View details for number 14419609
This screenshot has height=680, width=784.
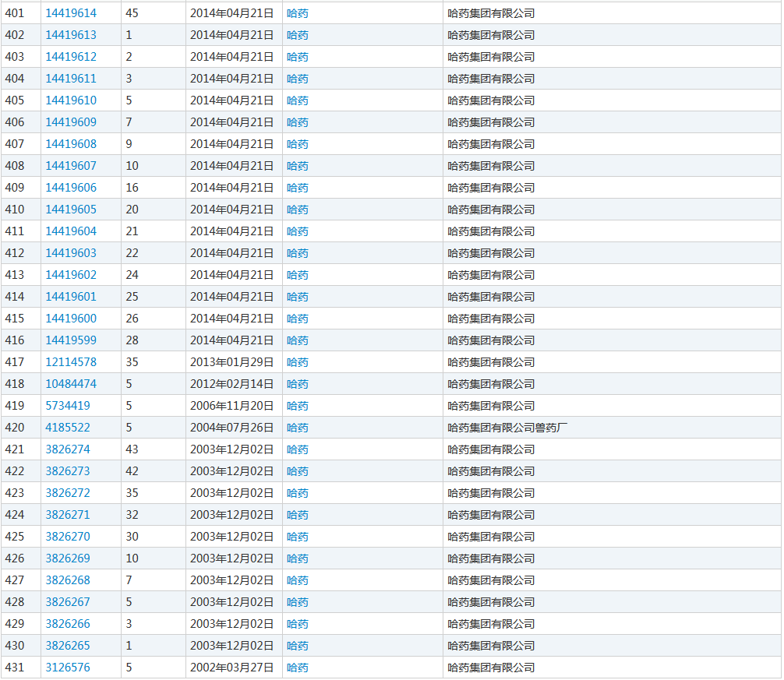71,122
